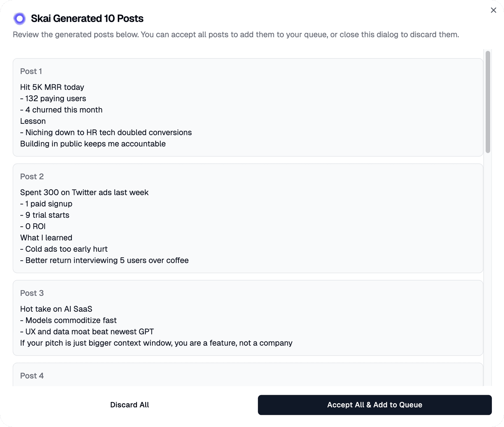Select the Post 1 card heading

tap(31, 71)
